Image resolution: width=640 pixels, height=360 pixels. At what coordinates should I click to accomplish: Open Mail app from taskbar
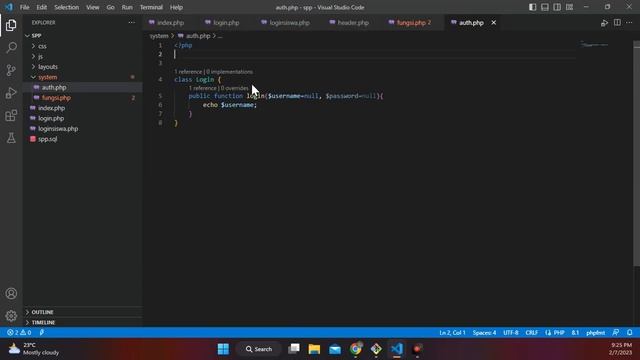(335, 349)
